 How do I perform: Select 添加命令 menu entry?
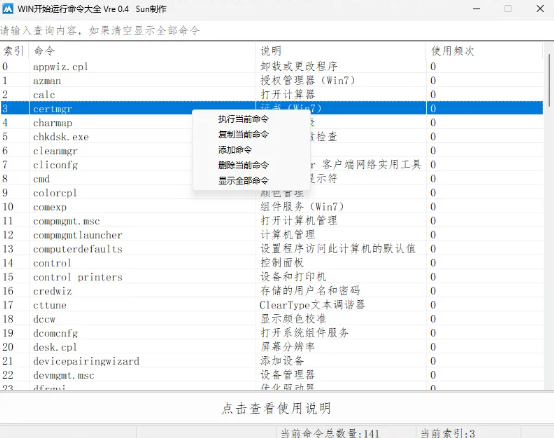pyautogui.click(x=235, y=150)
